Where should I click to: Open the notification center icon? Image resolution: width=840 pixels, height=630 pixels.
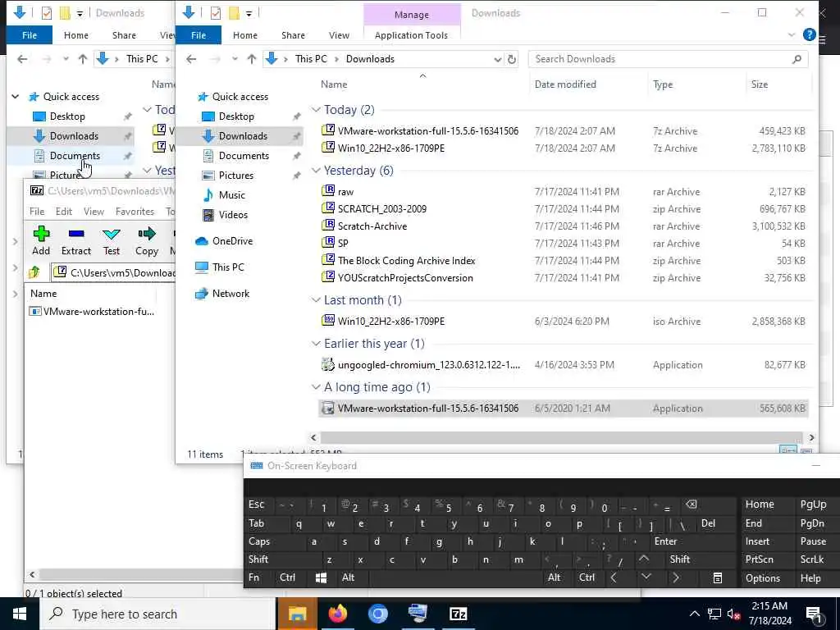[x=814, y=615]
